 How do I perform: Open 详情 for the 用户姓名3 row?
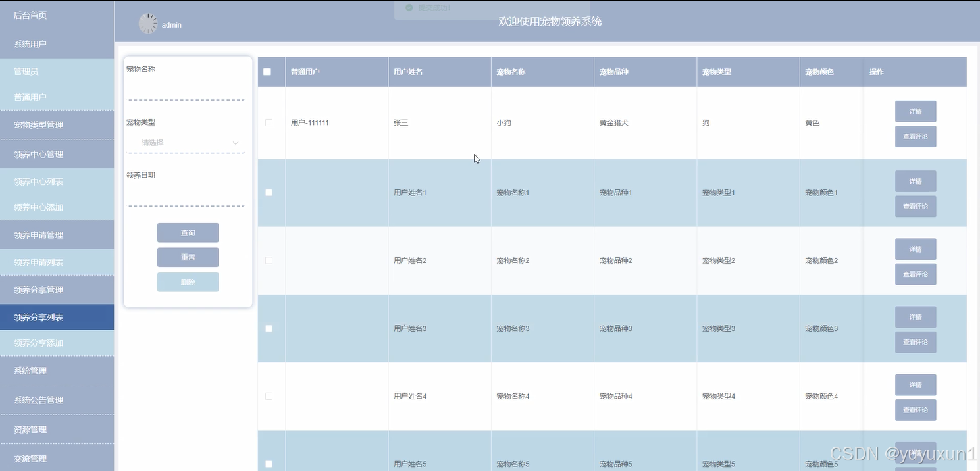916,317
